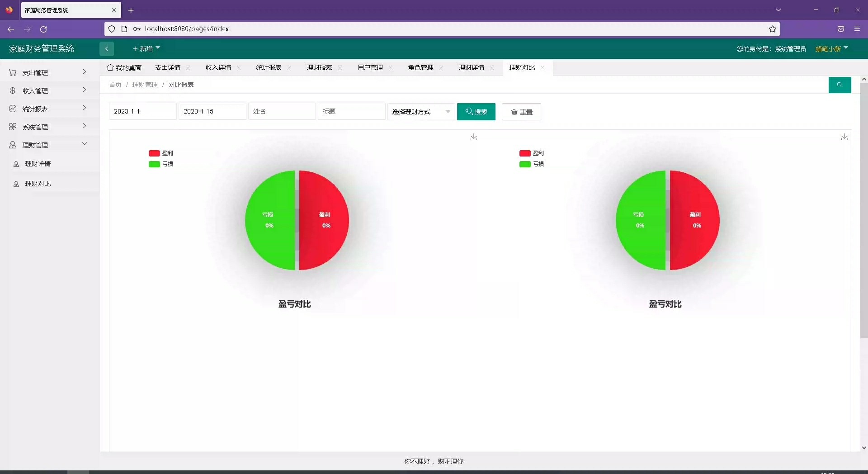
Task: Download the left chart as image
Action: click(x=474, y=137)
